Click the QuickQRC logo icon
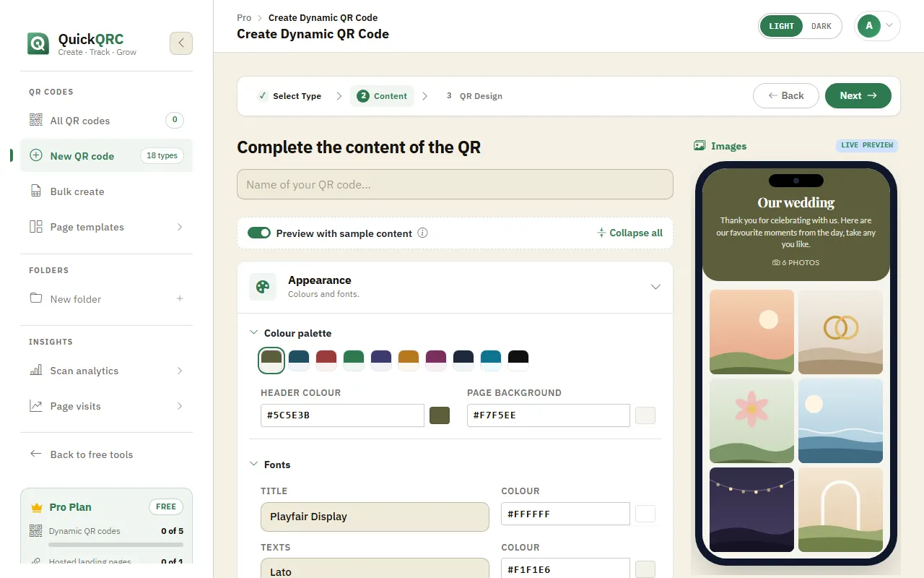 pos(38,43)
